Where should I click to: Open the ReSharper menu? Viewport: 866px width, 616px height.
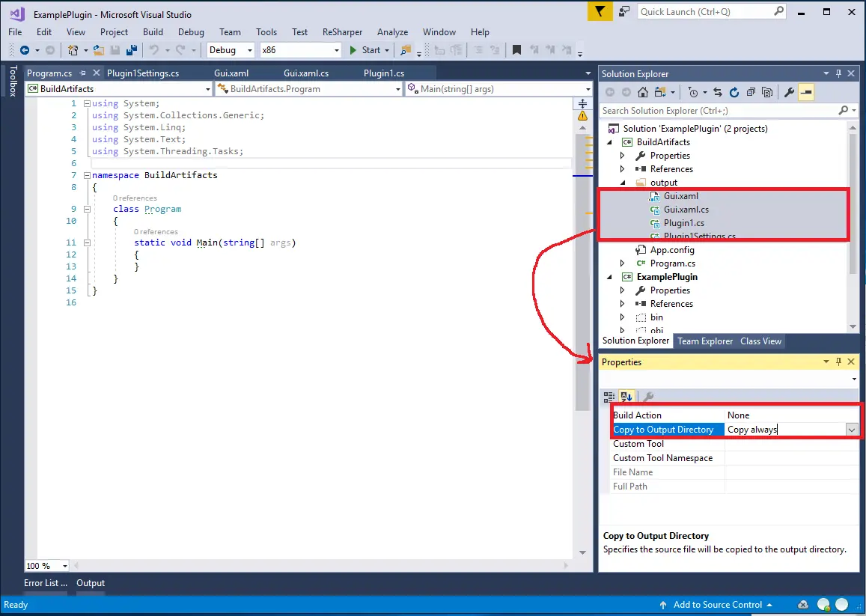(x=342, y=32)
